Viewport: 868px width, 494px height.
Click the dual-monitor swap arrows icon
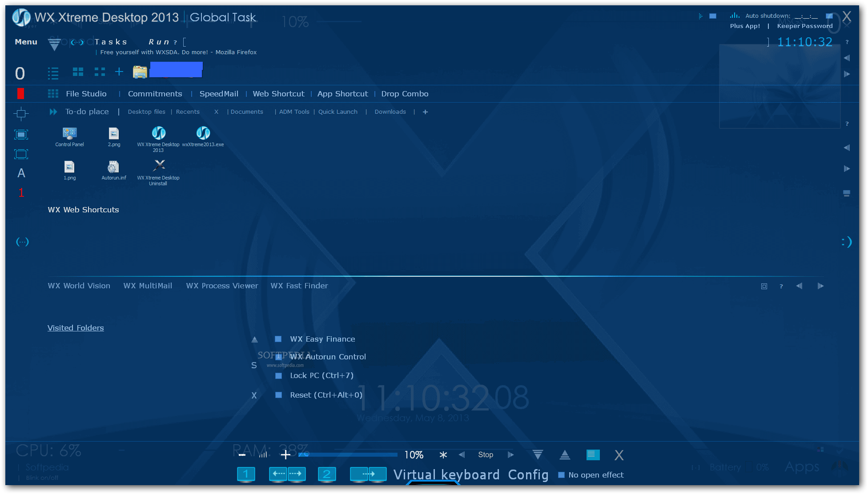[x=287, y=474]
